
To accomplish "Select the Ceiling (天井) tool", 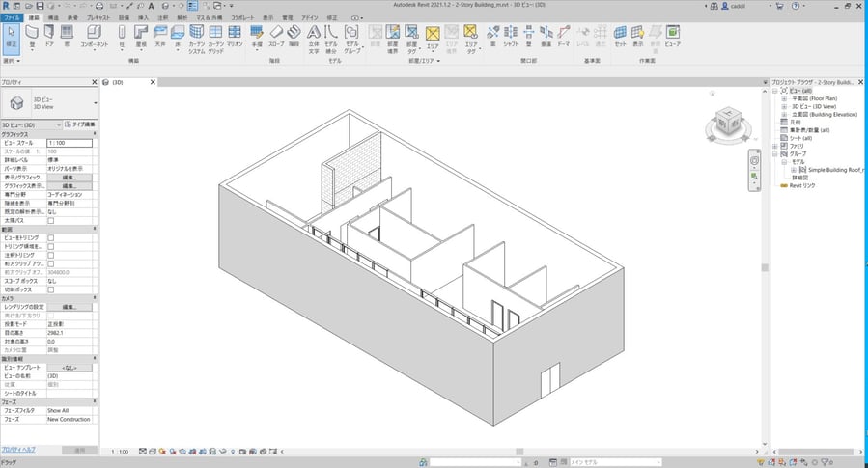I will 160,37.
